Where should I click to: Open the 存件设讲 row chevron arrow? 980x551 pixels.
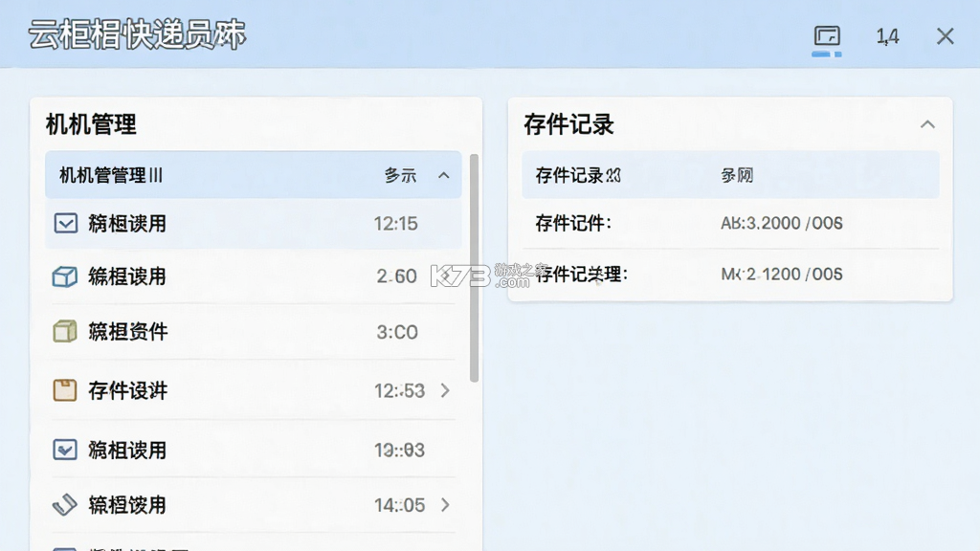[445, 390]
